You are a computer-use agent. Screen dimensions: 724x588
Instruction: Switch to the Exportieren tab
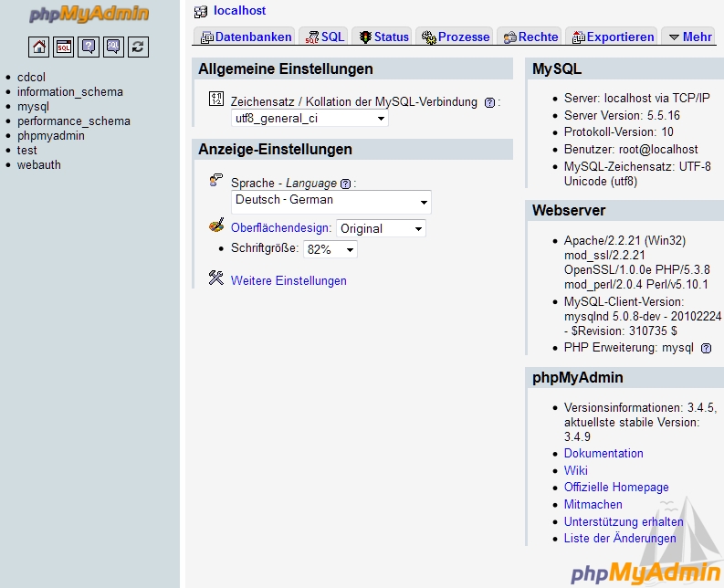612,37
